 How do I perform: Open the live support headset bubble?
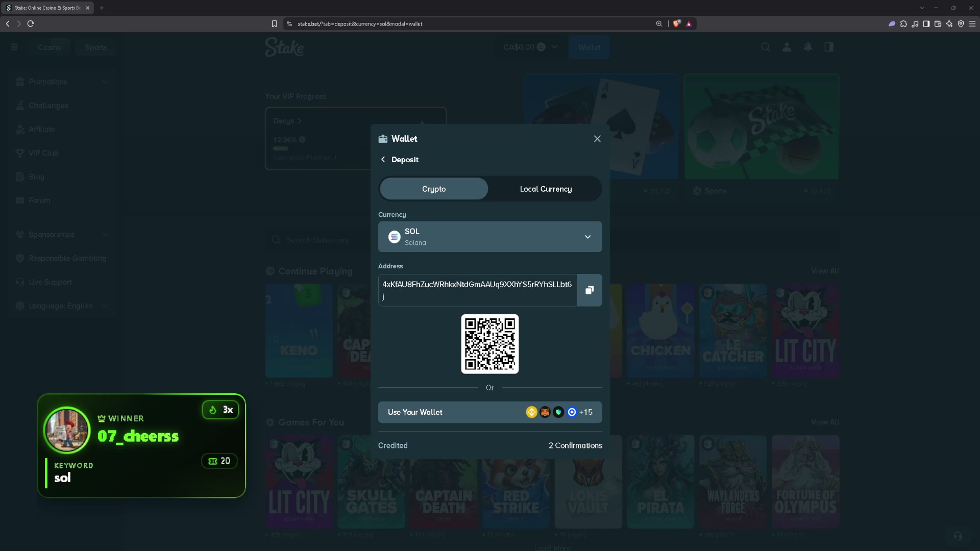(x=958, y=536)
